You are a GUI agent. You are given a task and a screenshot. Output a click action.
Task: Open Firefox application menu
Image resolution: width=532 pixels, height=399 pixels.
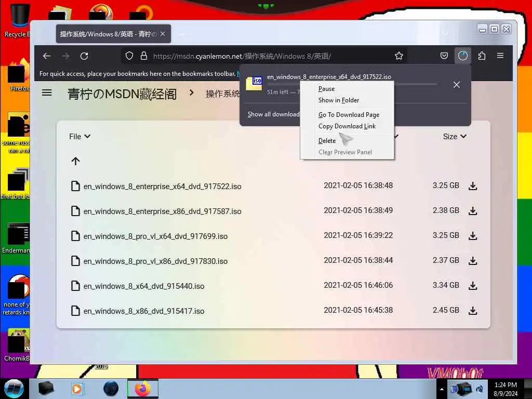tap(500, 56)
